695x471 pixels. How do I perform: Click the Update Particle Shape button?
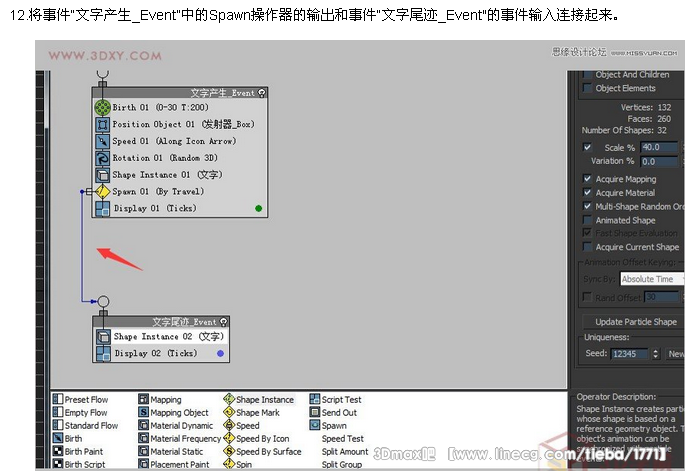tap(636, 322)
